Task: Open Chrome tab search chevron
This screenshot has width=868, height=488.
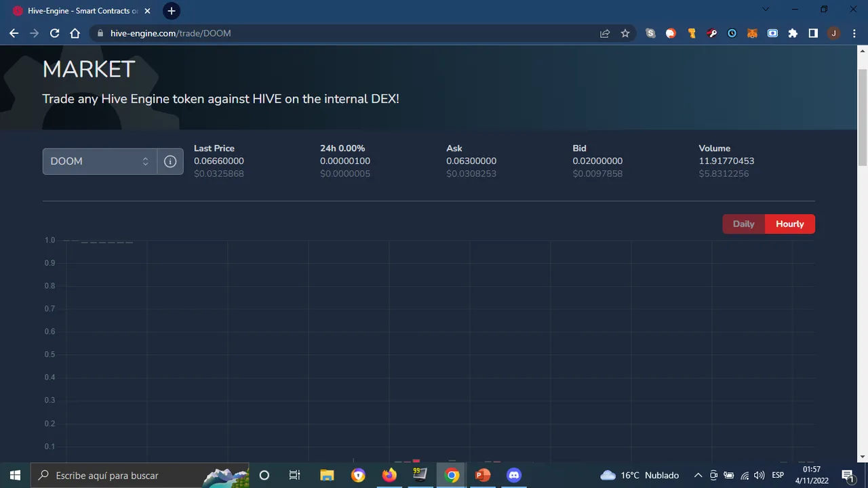Action: pos(766,9)
